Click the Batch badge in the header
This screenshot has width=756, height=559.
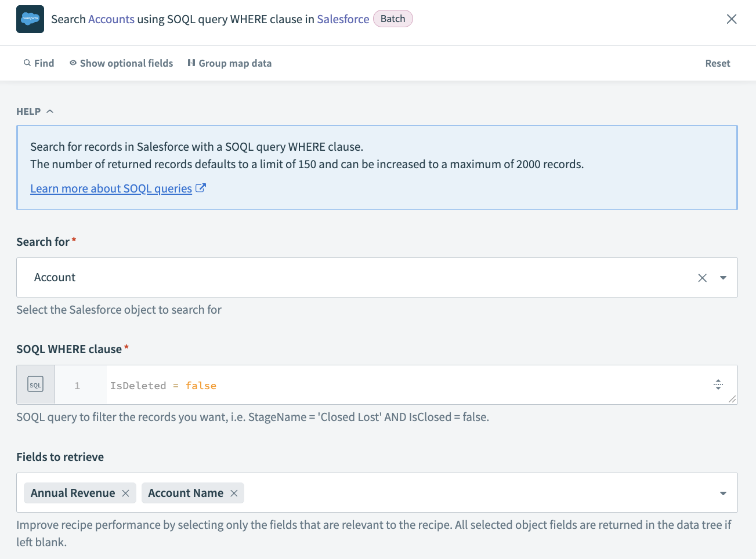pyautogui.click(x=393, y=19)
